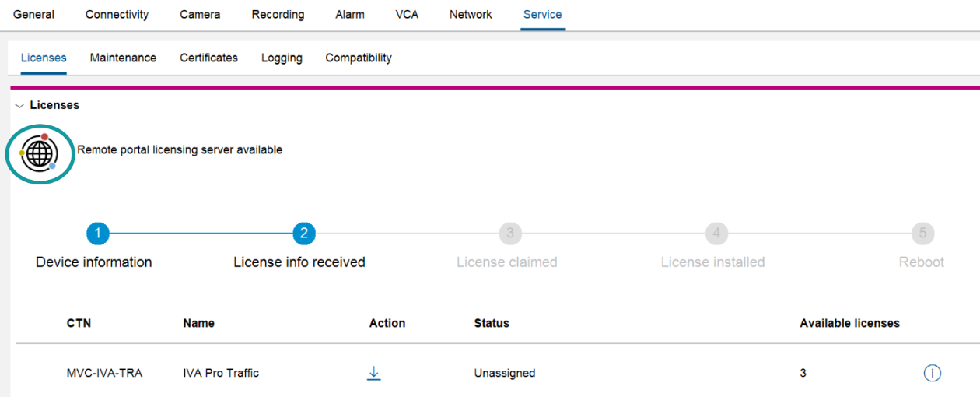
Task: Download the IVA Pro Traffic license
Action: click(374, 373)
